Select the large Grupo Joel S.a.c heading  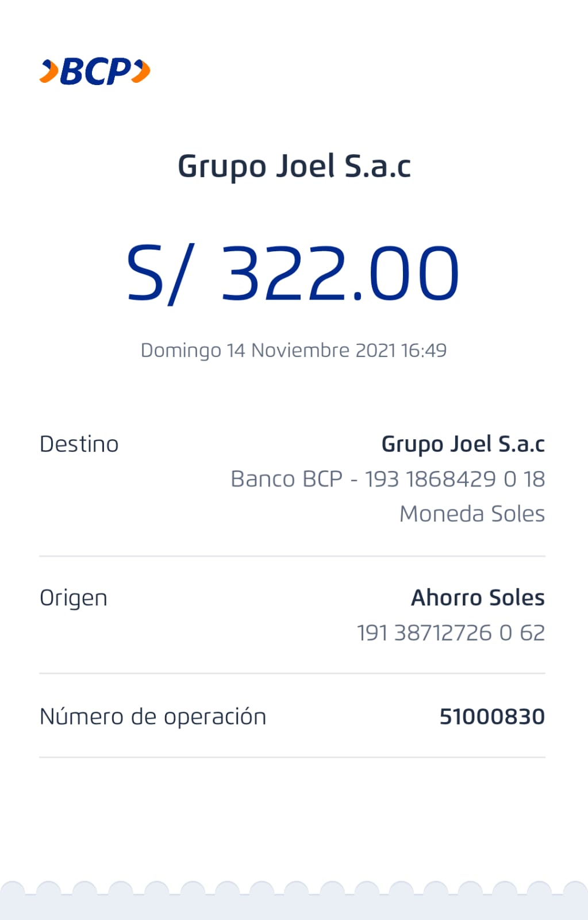[x=294, y=167]
